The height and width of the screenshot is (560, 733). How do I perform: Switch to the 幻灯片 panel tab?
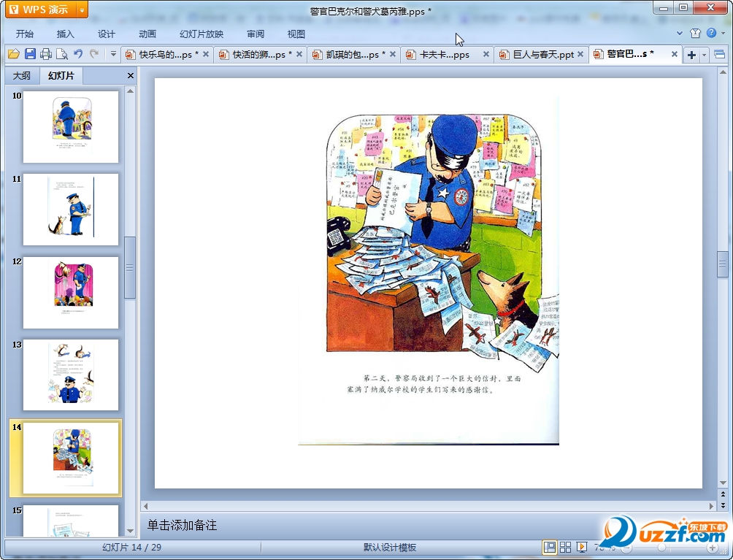coord(61,76)
